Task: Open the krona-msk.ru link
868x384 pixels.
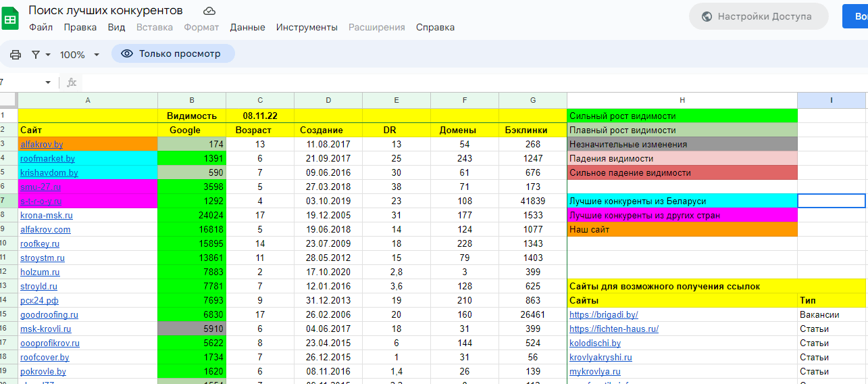Action: click(47, 215)
